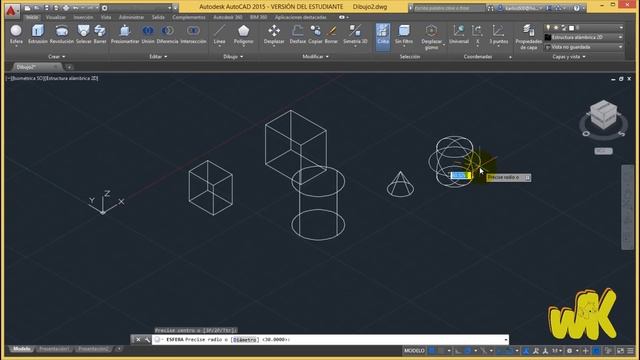Screen dimensions: 640x360
Task: Open Estructura alámbrica 2D visual style dropdown
Action: pyautogui.click(x=583, y=37)
